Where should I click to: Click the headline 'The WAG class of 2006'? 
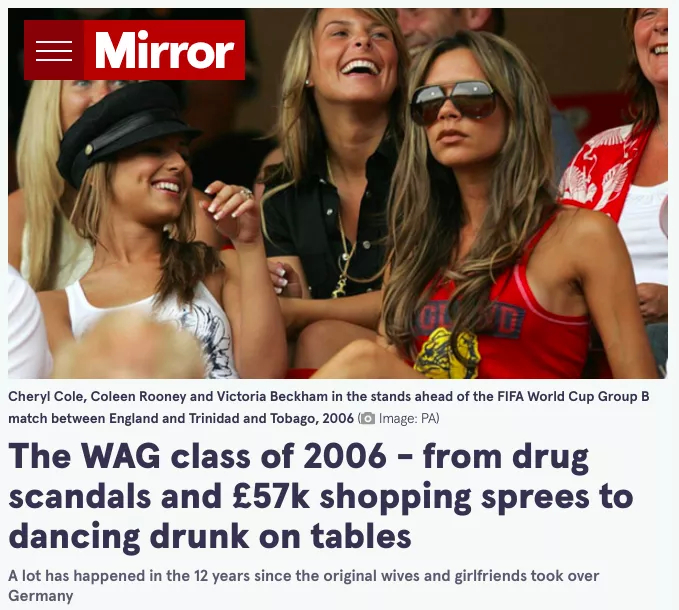(x=198, y=456)
